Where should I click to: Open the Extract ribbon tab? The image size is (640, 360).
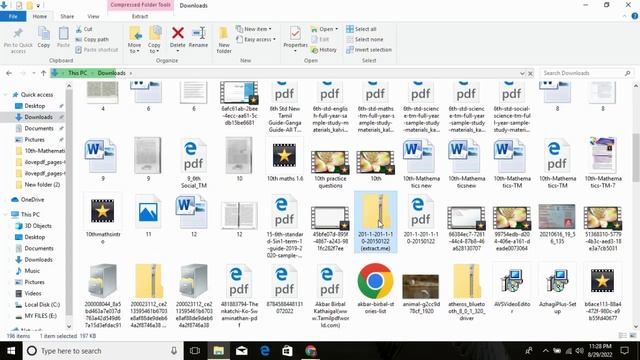[140, 16]
